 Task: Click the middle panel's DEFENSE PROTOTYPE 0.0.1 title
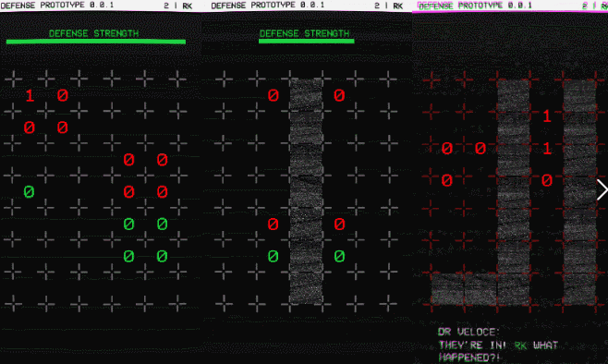[x=268, y=6]
